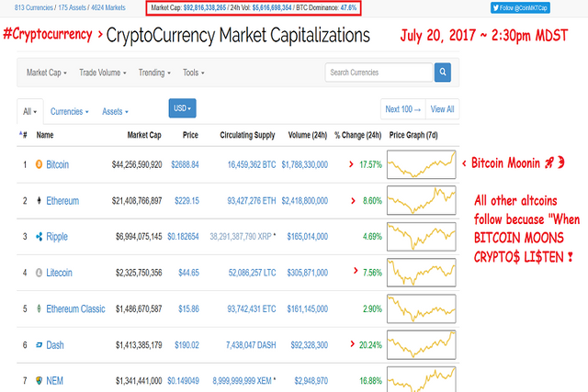Screen dimensions: 588x392
Task: Click Dash change value 20.24%
Action: (370, 345)
